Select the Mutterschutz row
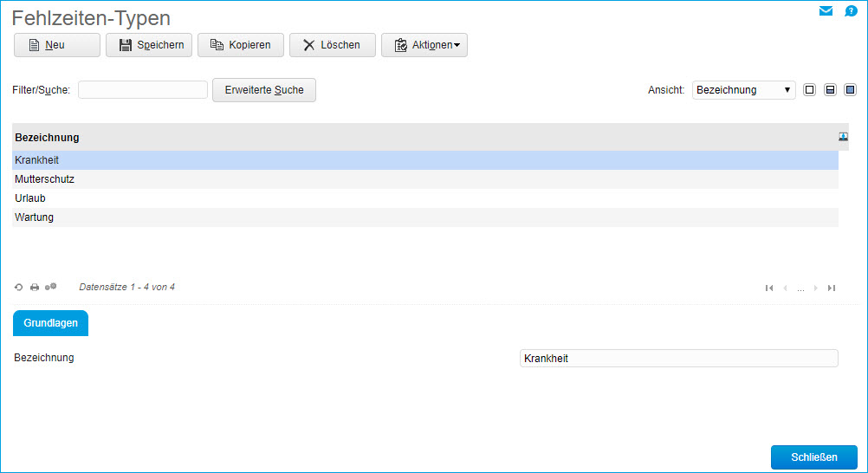 45,179
